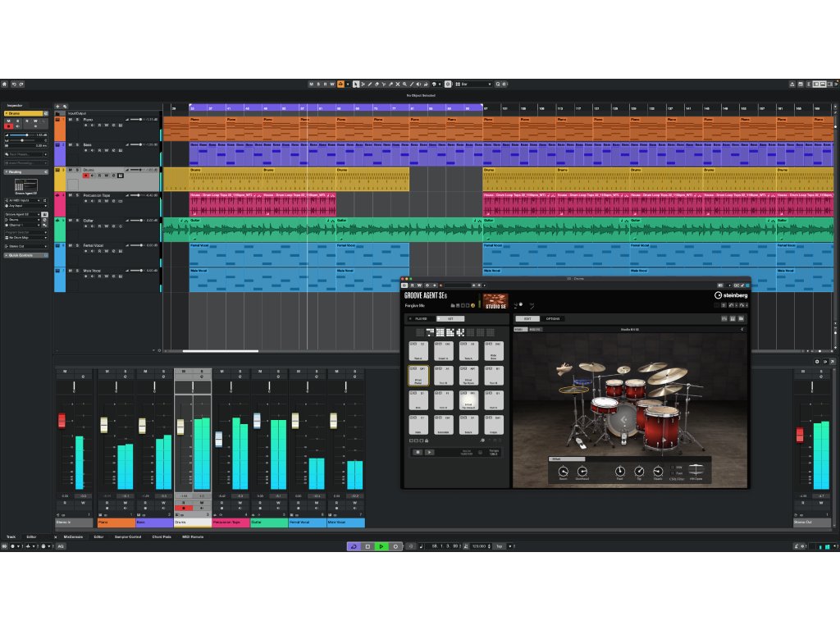The width and height of the screenshot is (840, 630).
Task: Solo the Bass track
Action: 77,144
